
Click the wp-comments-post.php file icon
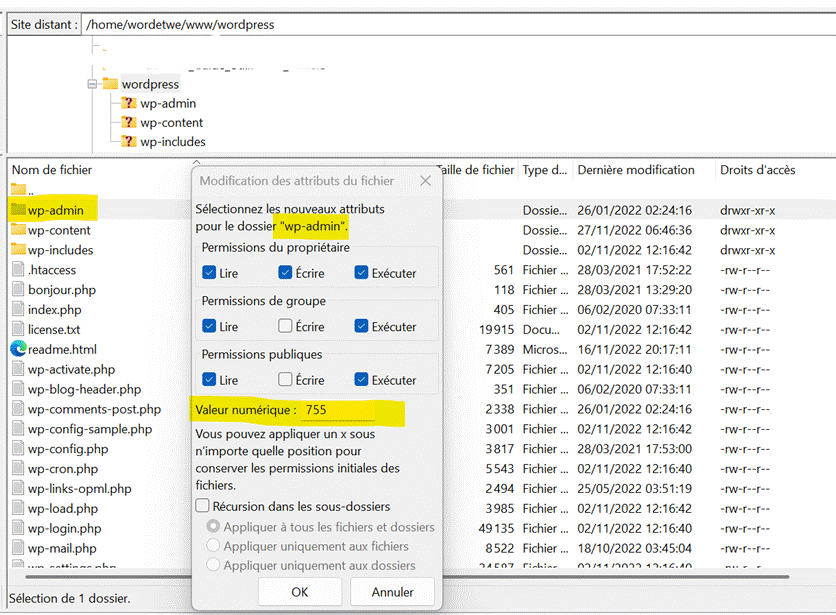18,409
